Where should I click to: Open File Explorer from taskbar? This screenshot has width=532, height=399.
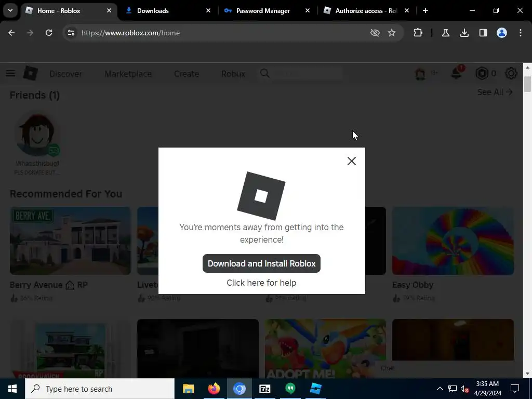[x=188, y=389]
